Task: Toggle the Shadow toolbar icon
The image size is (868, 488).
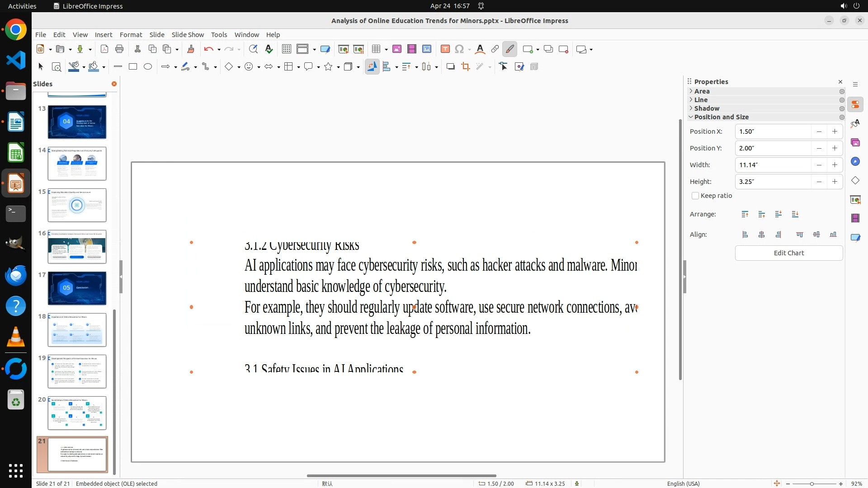Action: 450,67
